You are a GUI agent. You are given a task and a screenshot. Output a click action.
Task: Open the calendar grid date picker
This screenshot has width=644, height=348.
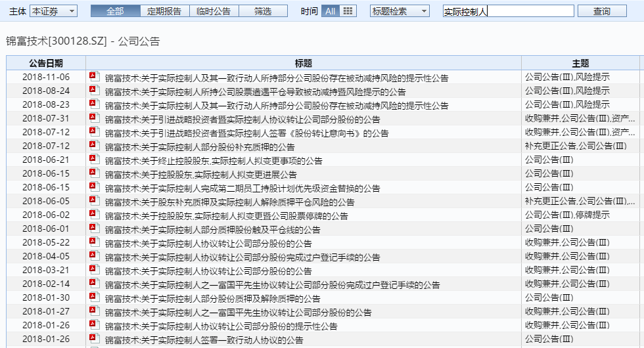(348, 11)
